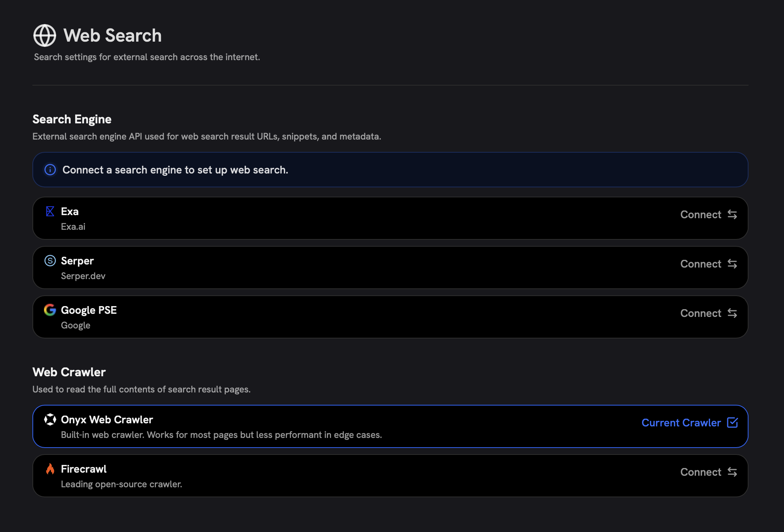Click the info icon in the setup banner
Screen dimensions: 784x532
[x=50, y=170]
